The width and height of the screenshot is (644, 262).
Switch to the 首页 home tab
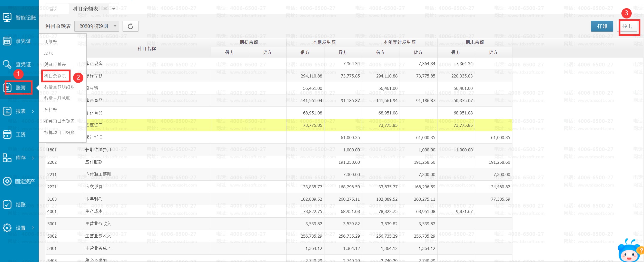click(54, 9)
